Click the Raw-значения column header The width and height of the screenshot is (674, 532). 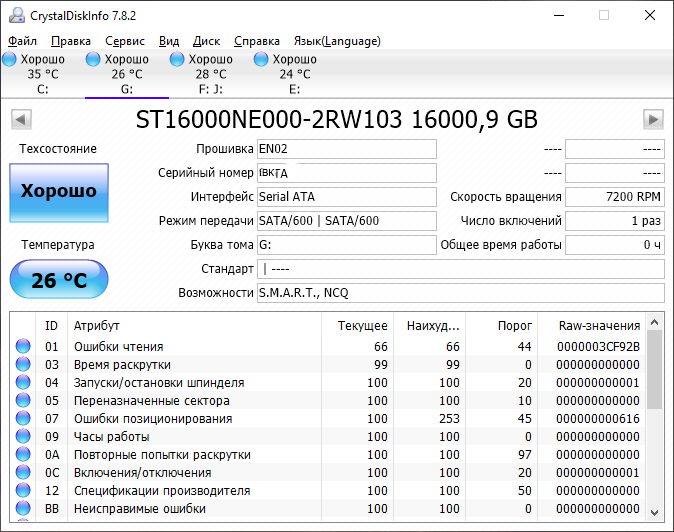[x=592, y=326]
